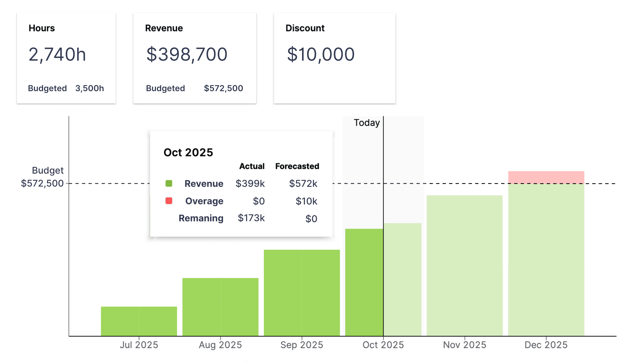
Task: Click the Remaning $173k value
Action: point(251,218)
